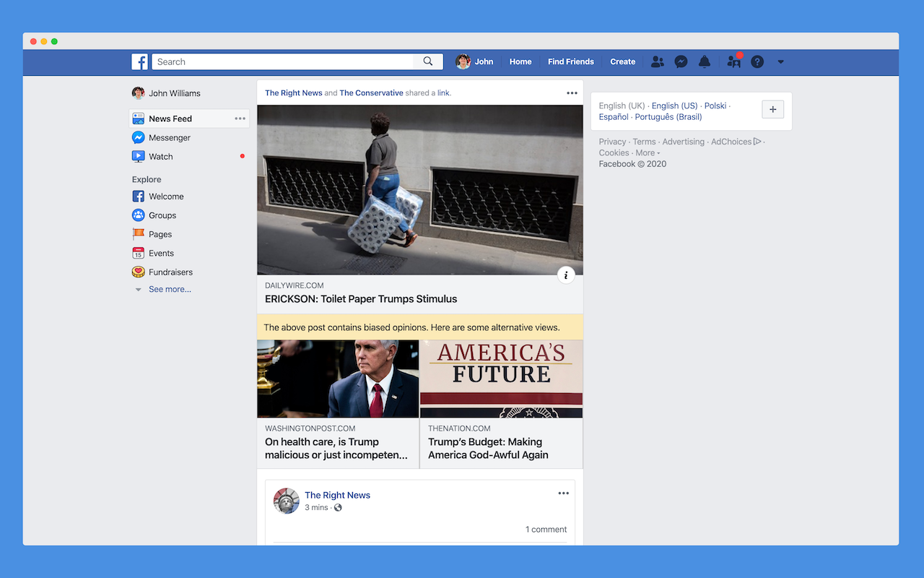Open the Messenger icon in top bar
This screenshot has height=578, width=924.
tap(681, 61)
